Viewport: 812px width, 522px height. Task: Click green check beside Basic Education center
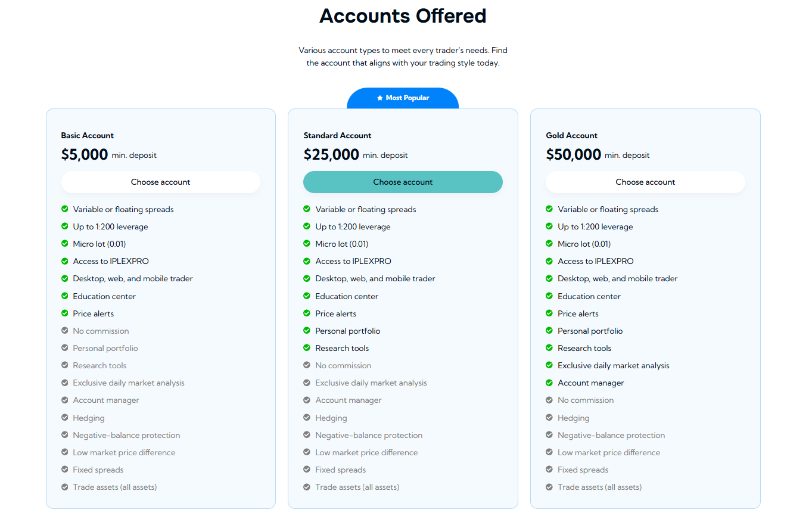pos(65,296)
